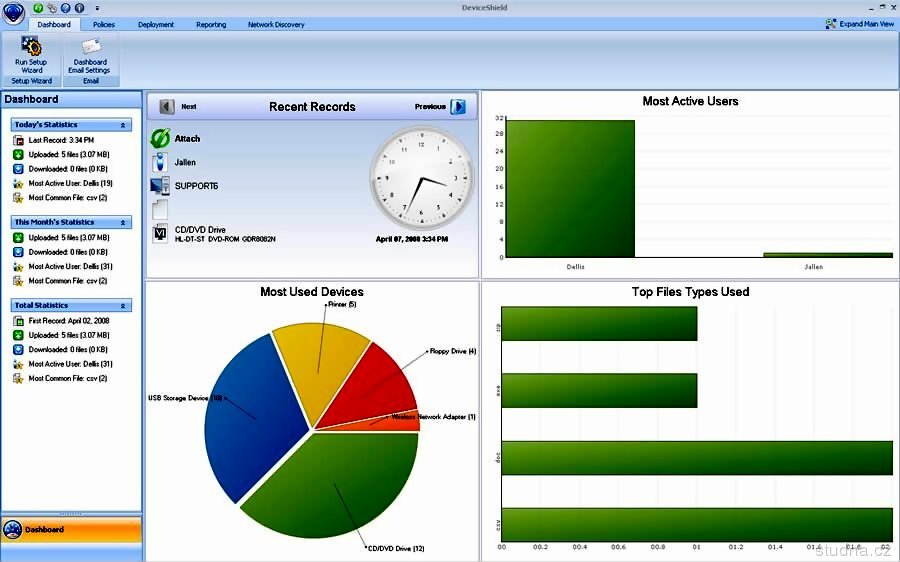
Task: Click 'CD/DVD Drive (12)' pie label
Action: pyautogui.click(x=396, y=549)
